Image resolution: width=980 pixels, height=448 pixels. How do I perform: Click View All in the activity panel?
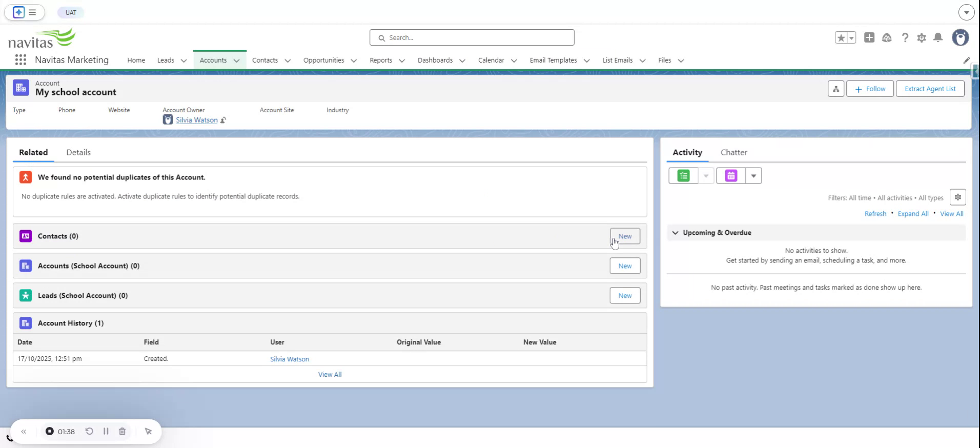[951, 214]
